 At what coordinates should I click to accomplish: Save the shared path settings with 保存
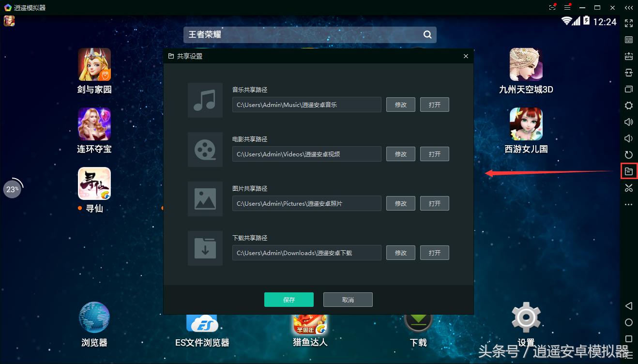289,299
